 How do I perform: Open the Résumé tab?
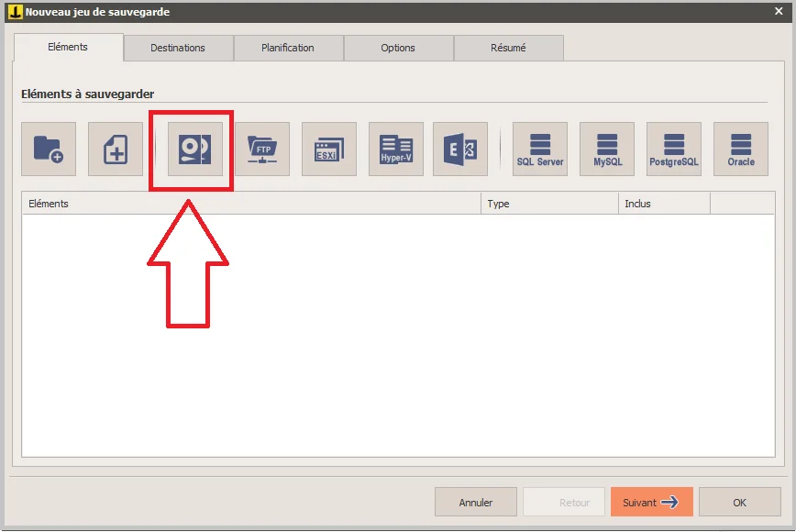point(508,48)
